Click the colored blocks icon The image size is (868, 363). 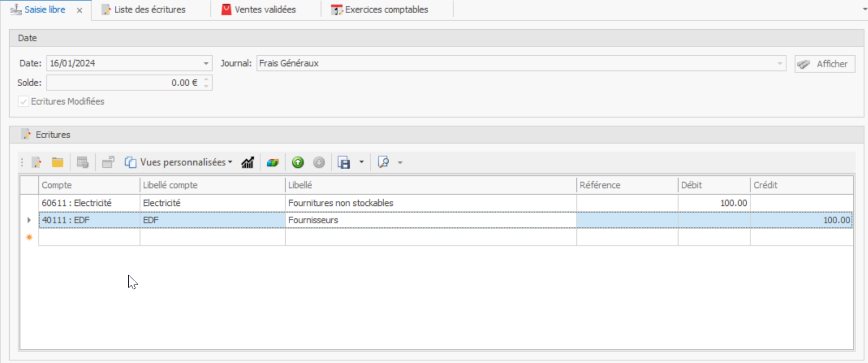(273, 163)
